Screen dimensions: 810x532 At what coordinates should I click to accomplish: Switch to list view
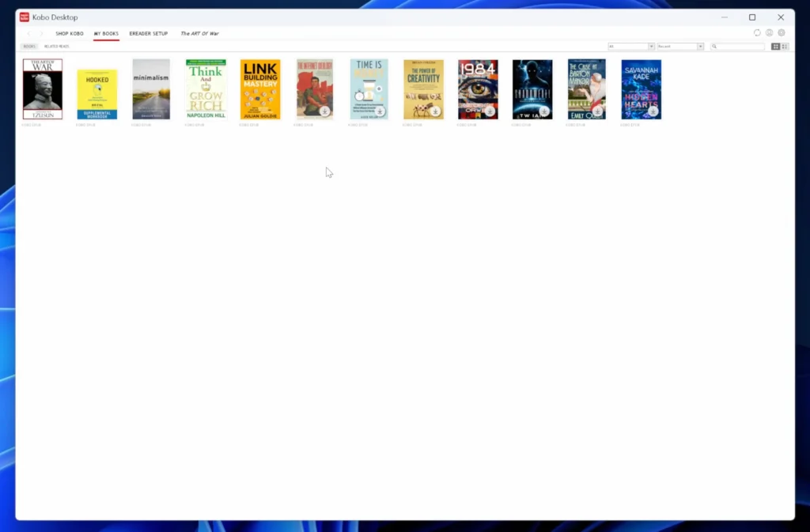click(785, 47)
